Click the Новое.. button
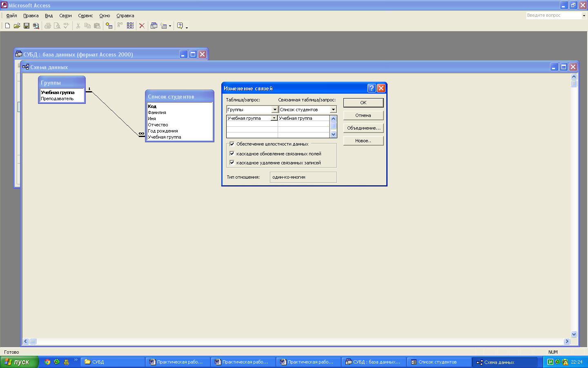The width and height of the screenshot is (588, 368). tap(363, 141)
